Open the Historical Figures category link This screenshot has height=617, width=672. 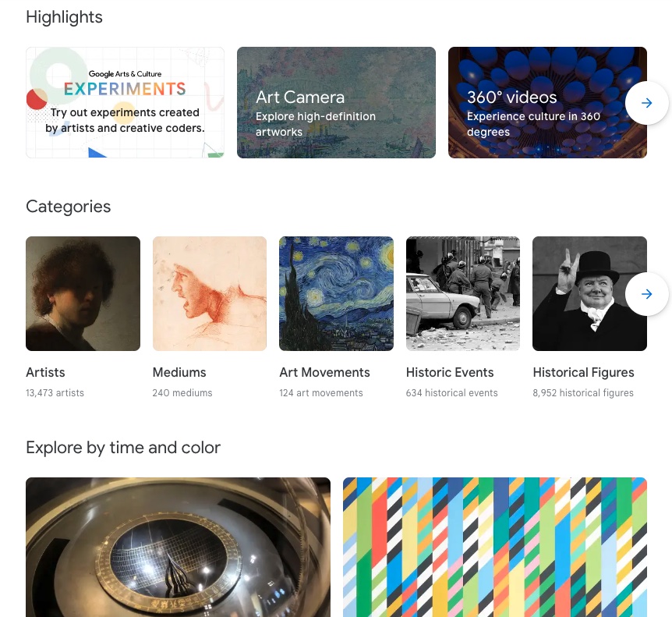click(583, 372)
